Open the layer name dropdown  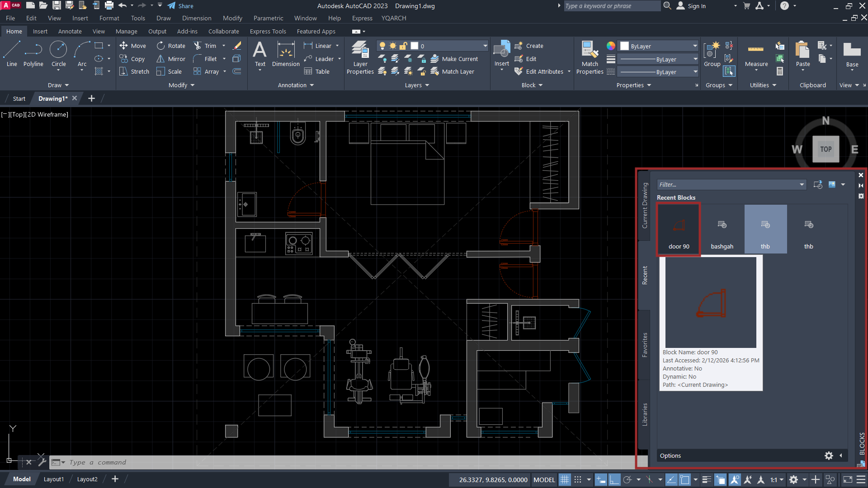pyautogui.click(x=485, y=46)
